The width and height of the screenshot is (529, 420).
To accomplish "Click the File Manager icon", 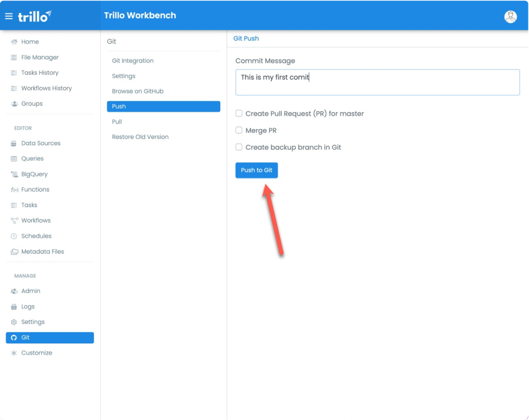I will (14, 58).
